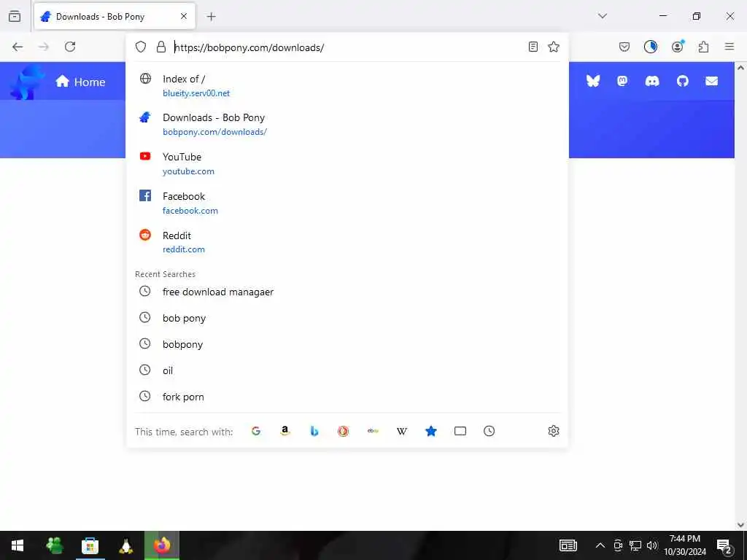Select recent search 'bobpony'

pos(348,344)
